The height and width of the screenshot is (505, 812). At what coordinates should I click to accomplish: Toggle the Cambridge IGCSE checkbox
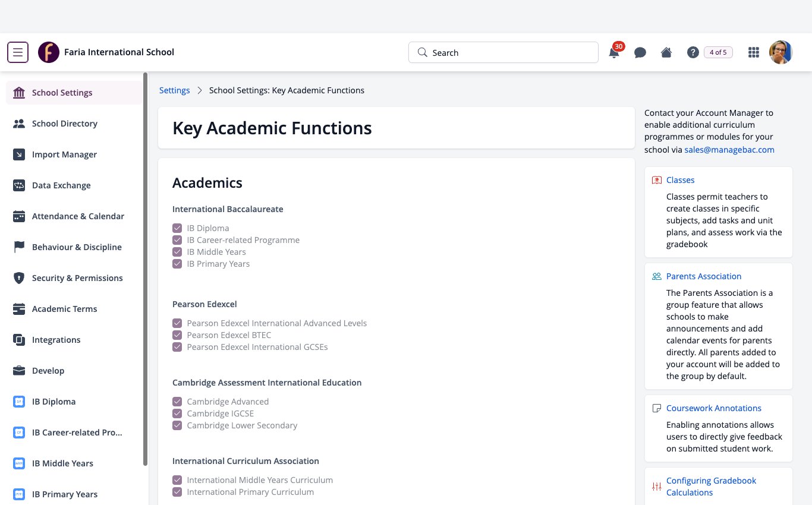click(x=177, y=414)
